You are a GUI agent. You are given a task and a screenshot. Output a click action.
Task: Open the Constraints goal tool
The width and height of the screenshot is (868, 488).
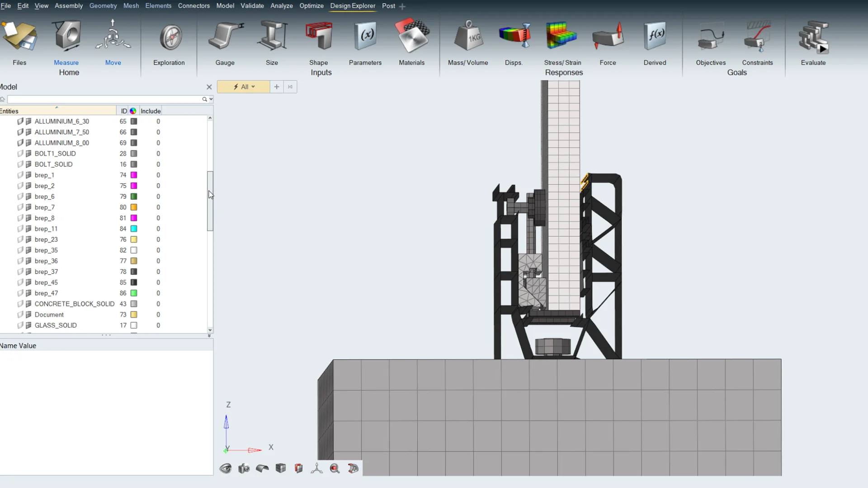pyautogui.click(x=758, y=37)
